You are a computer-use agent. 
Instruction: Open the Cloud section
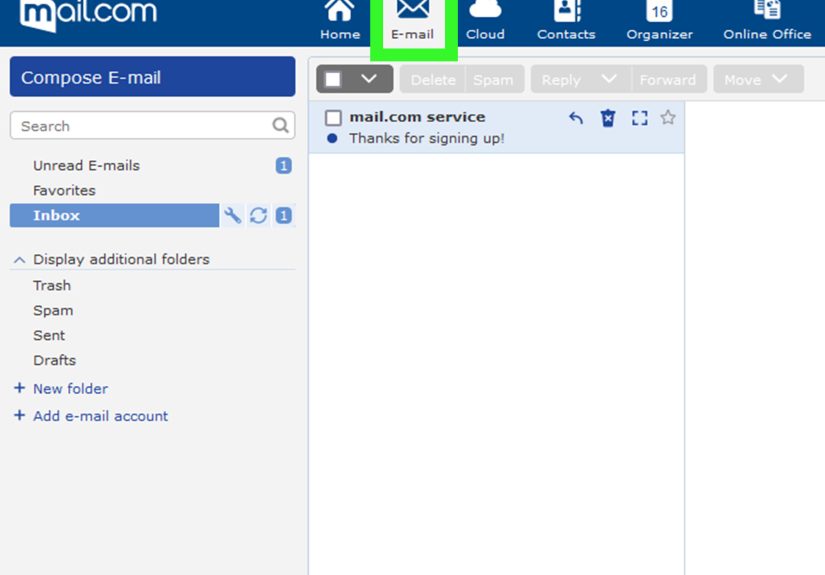click(x=485, y=21)
